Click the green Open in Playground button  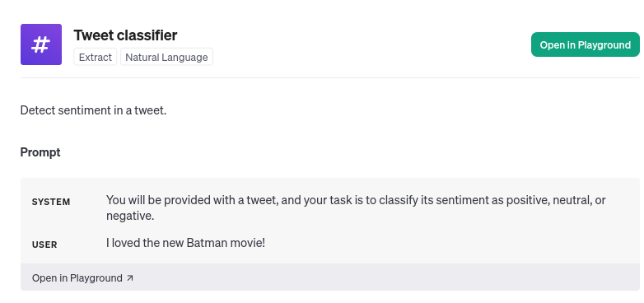point(586,44)
